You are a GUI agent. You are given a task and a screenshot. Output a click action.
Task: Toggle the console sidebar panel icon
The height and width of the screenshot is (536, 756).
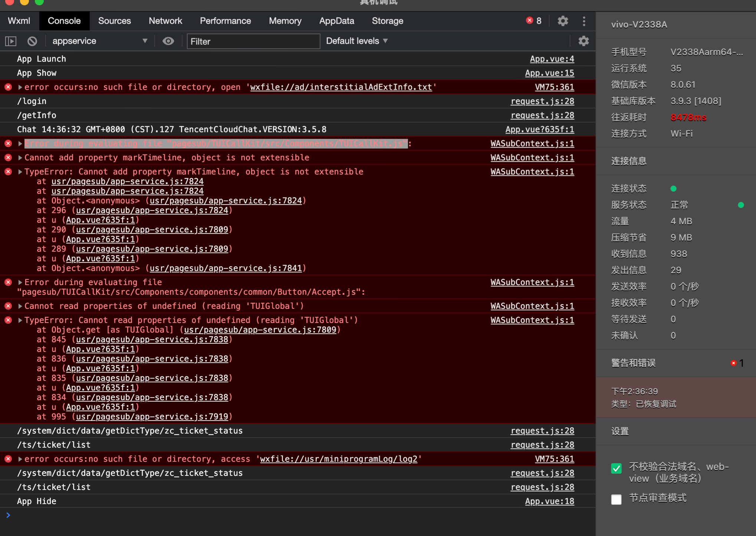coord(11,41)
